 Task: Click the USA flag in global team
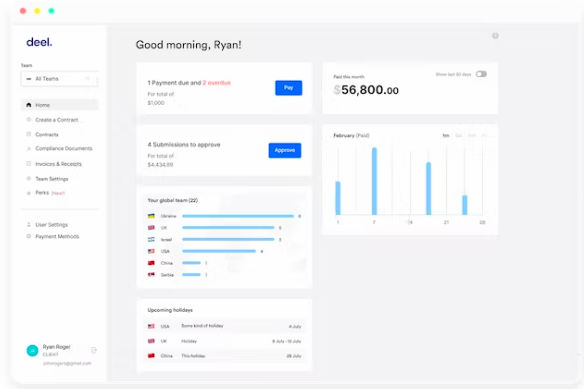coord(151,251)
